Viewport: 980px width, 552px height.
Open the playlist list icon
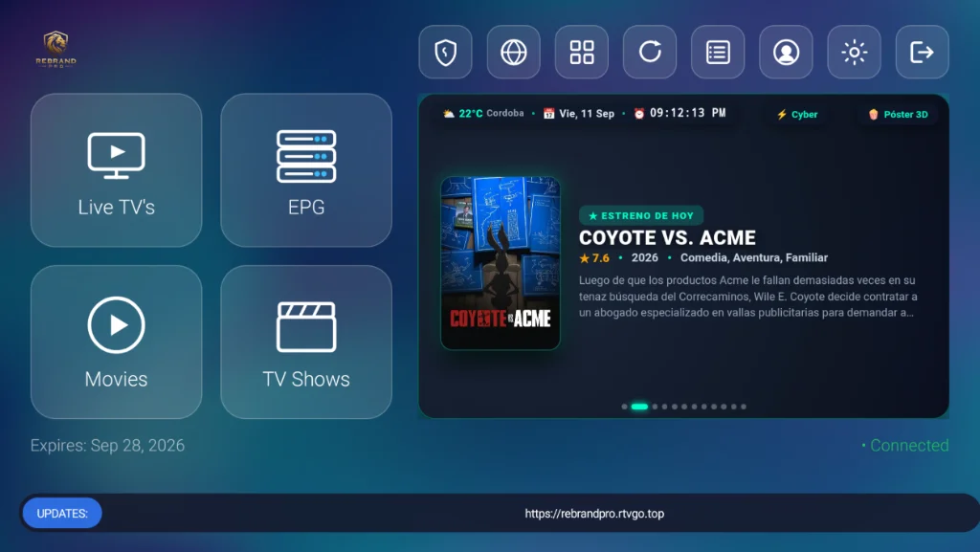[x=718, y=52]
